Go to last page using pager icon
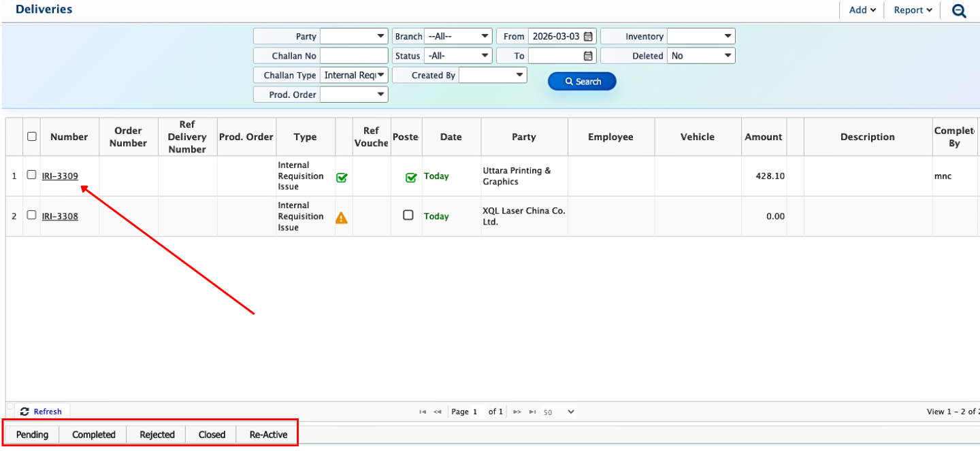 pos(532,412)
